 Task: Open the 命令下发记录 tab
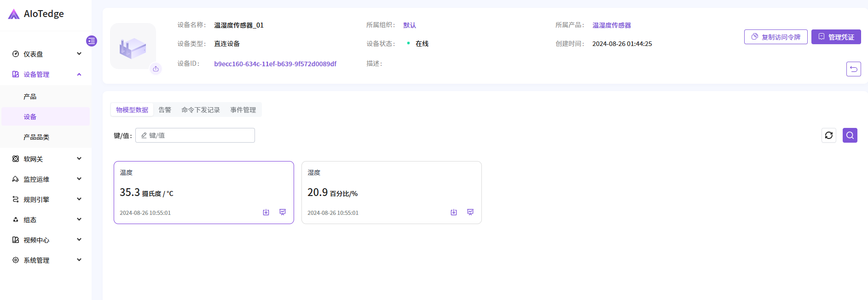(201, 110)
